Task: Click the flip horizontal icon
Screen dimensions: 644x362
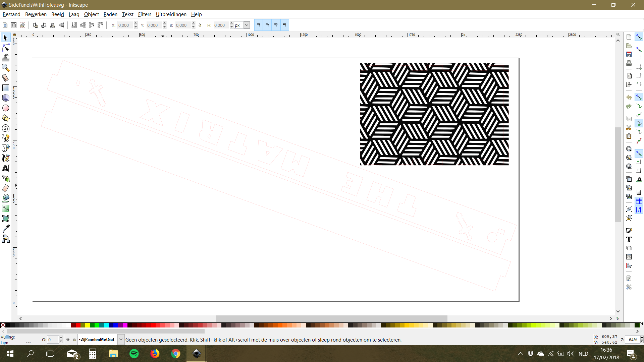Action: [53, 25]
